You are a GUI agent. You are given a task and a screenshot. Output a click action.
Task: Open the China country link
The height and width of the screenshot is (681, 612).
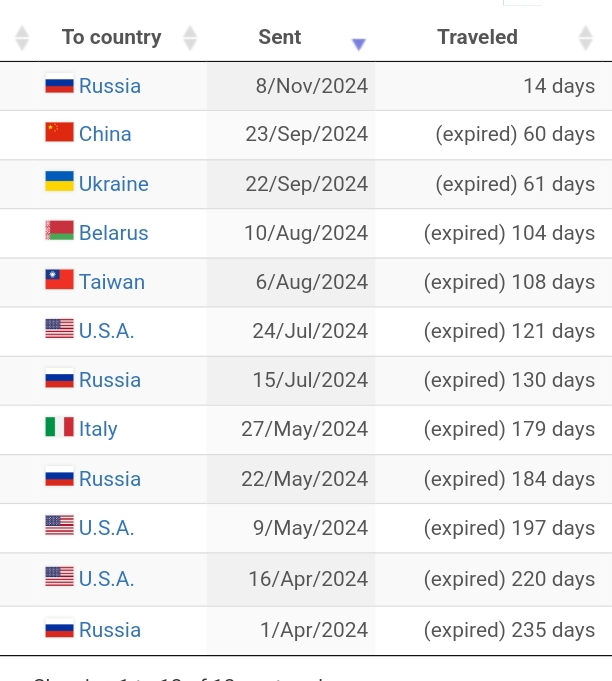[x=105, y=134]
